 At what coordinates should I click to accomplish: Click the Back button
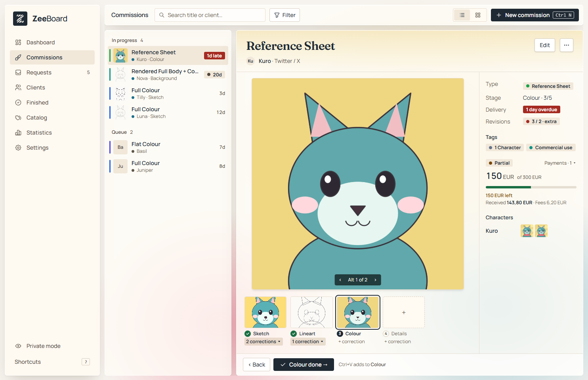click(x=257, y=365)
